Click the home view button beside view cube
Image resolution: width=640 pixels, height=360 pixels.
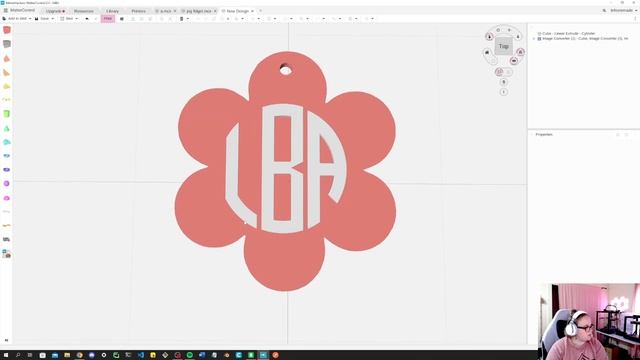tap(487, 52)
